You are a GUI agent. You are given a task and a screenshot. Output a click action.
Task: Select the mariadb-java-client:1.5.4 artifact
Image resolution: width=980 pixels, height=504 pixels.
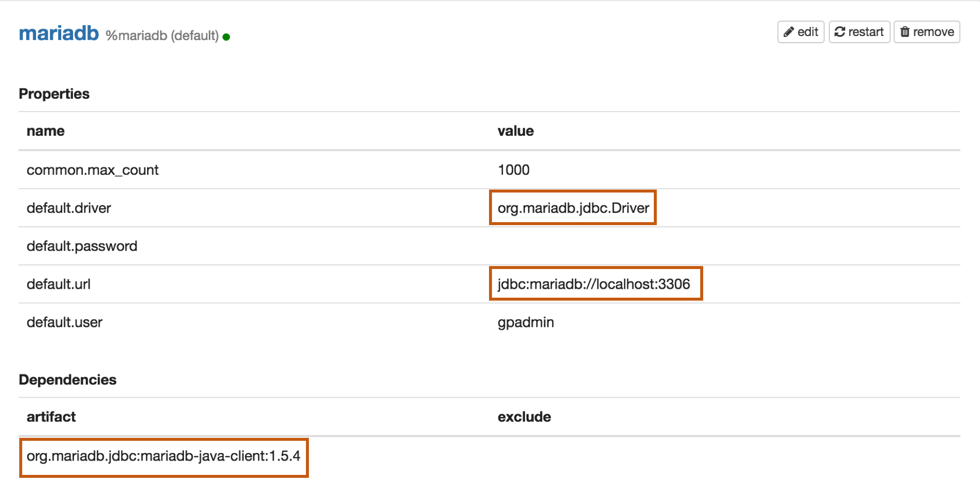[x=163, y=456]
